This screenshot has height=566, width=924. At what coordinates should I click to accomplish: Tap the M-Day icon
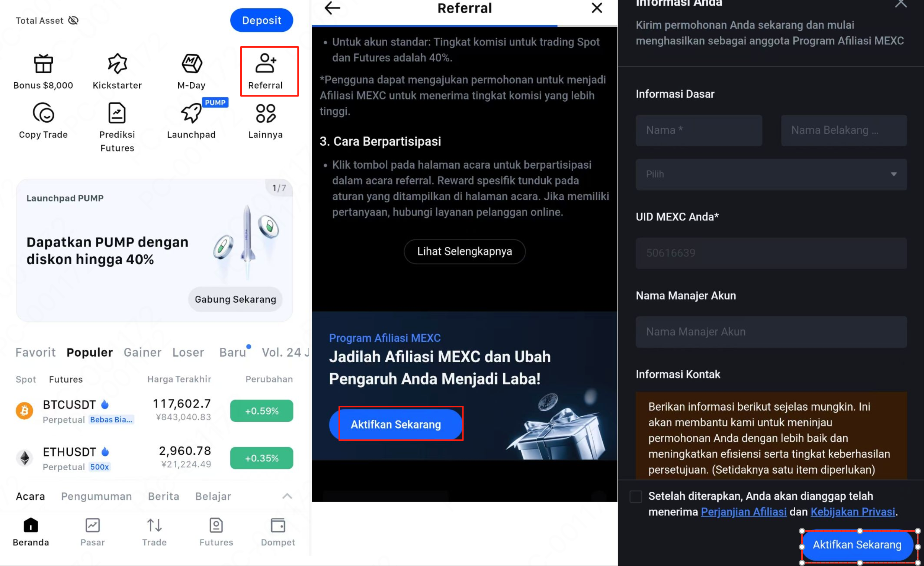coord(192,63)
